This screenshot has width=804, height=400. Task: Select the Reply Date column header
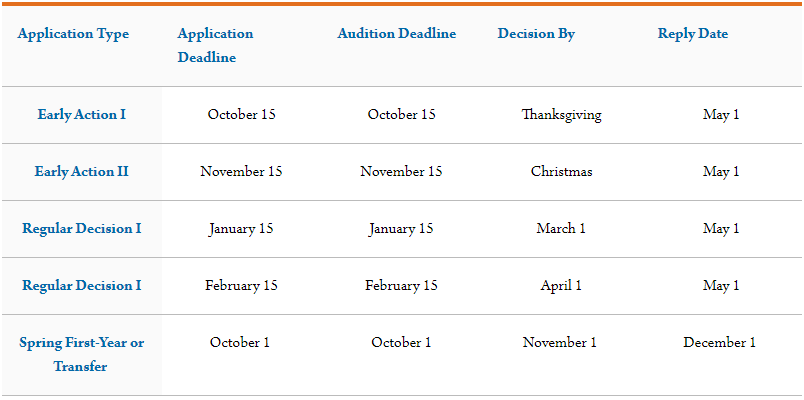click(692, 34)
